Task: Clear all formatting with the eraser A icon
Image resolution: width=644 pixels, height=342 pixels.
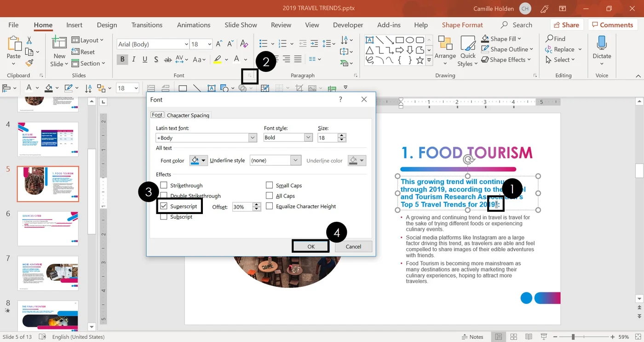Action: (x=244, y=44)
